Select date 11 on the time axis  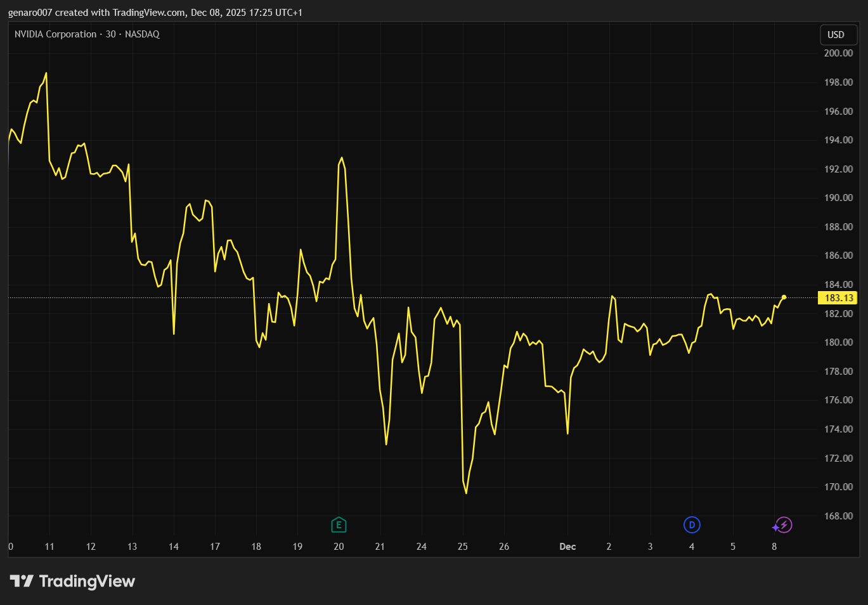coord(49,547)
